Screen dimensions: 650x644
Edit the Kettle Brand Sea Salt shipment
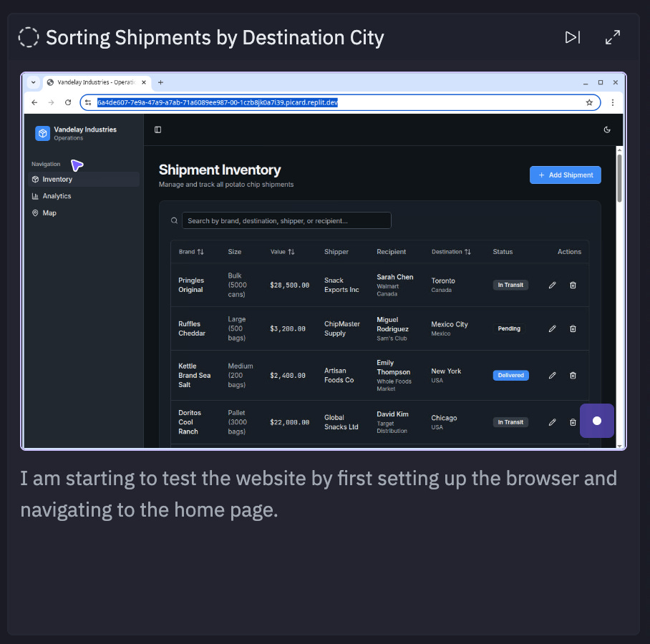[552, 376]
